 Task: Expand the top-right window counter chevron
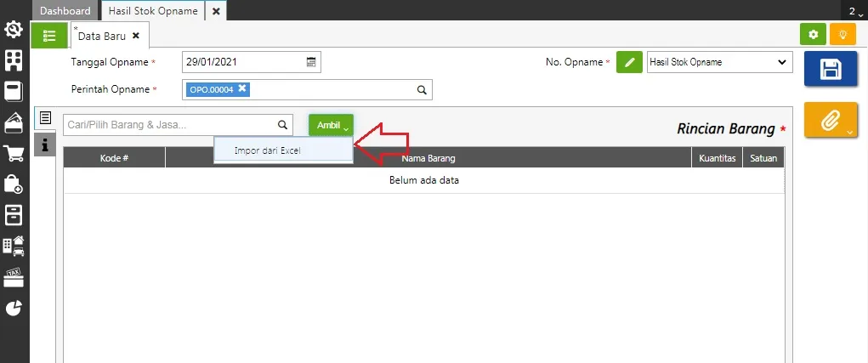(855, 11)
